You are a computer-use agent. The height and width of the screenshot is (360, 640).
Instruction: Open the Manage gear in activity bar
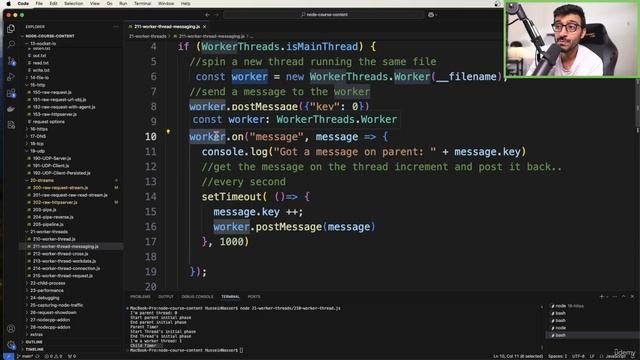tap(11, 344)
